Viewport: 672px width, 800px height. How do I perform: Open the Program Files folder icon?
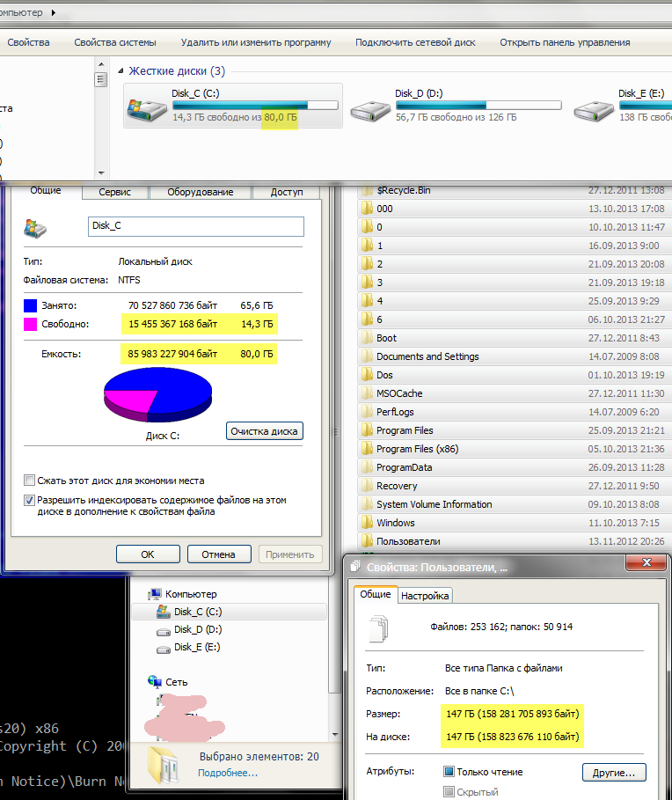[367, 430]
